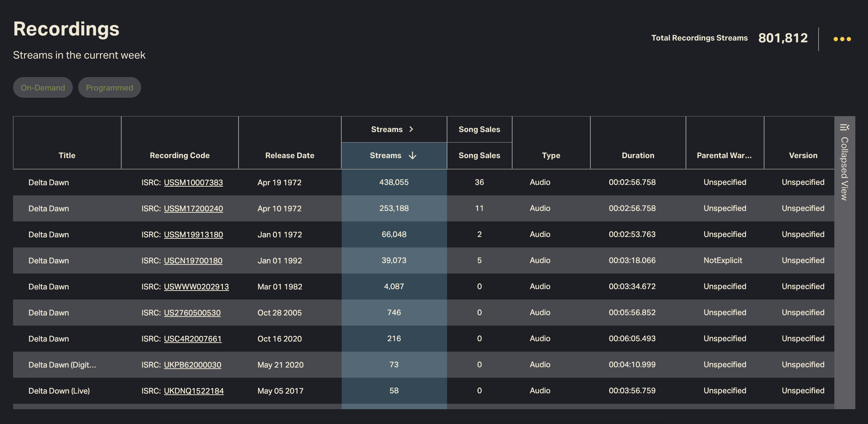This screenshot has width=868, height=424.
Task: Click the Version column header
Action: point(803,155)
